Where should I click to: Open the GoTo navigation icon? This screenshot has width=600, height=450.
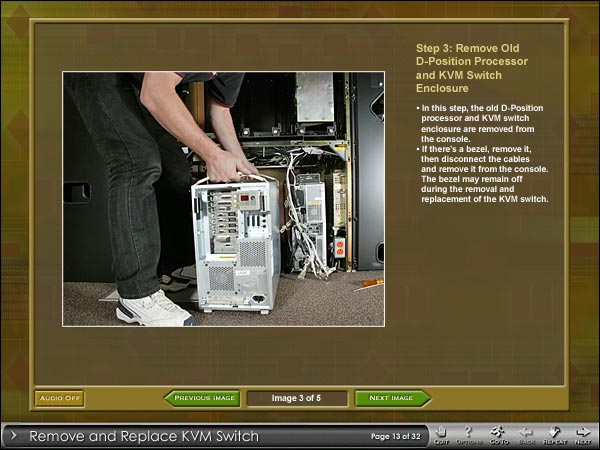coord(497,433)
